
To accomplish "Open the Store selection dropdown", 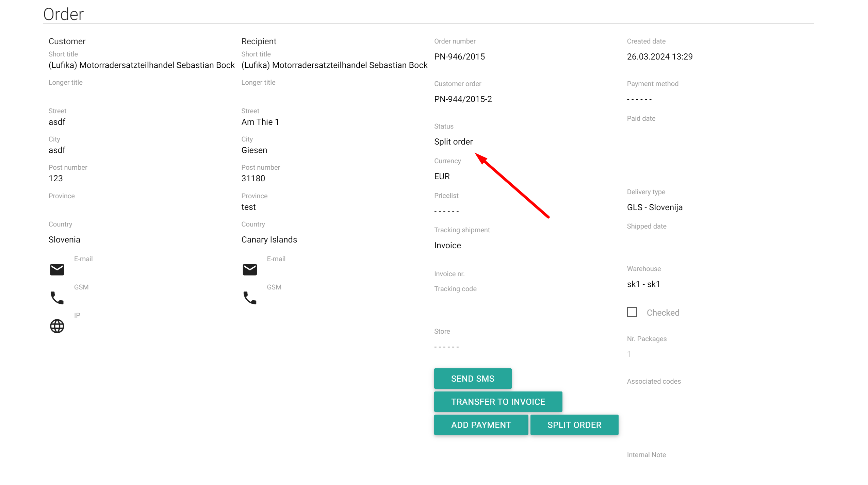I will (446, 347).
